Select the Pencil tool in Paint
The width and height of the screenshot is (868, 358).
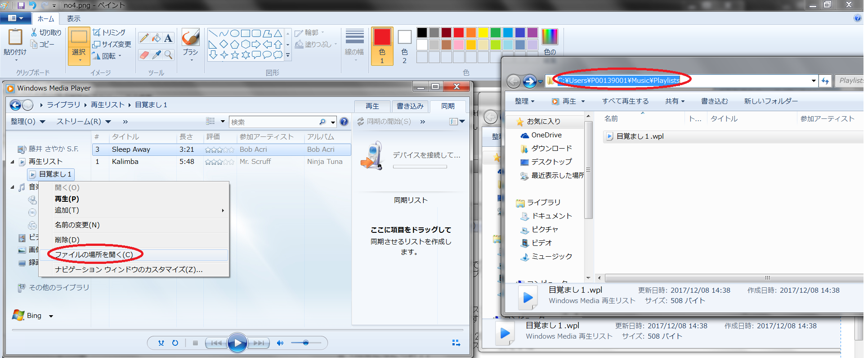(x=144, y=38)
